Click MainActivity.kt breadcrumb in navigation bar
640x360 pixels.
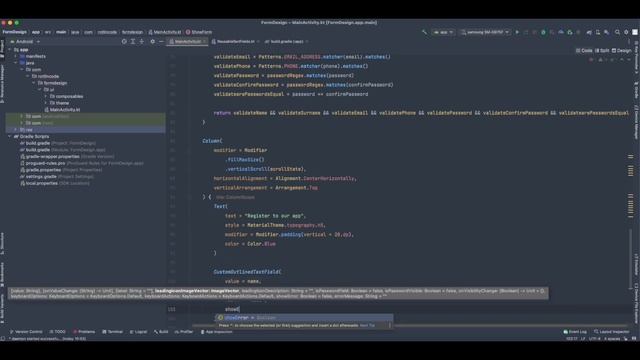pos(164,32)
